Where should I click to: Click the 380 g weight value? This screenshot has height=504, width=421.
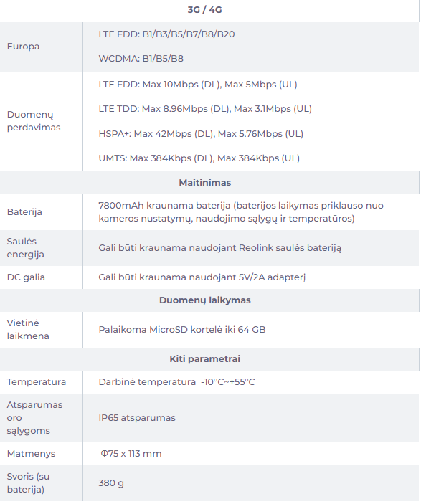(111, 483)
